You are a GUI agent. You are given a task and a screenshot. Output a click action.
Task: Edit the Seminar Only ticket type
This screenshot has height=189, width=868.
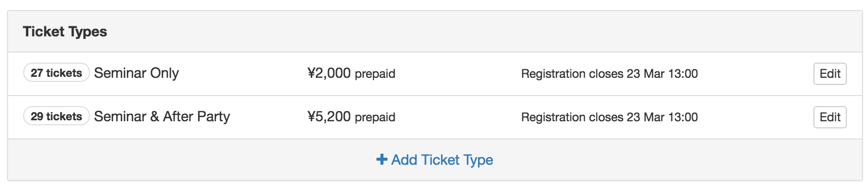coord(830,74)
